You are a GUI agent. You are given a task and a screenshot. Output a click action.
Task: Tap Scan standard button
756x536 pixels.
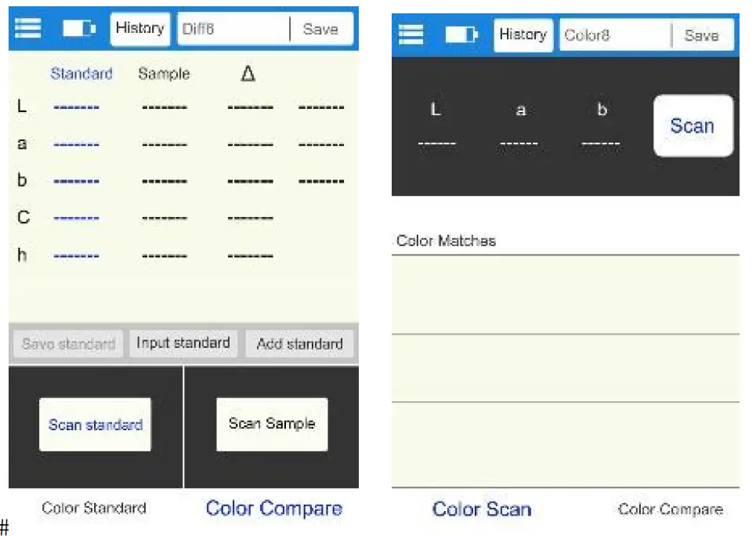point(96,425)
